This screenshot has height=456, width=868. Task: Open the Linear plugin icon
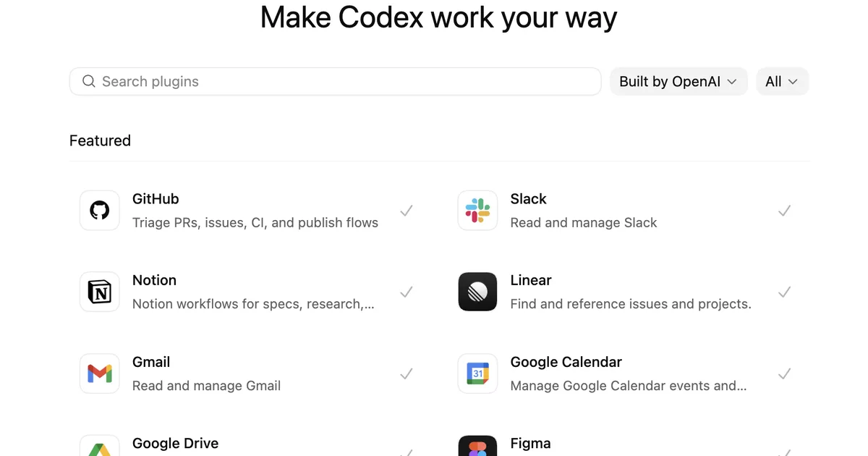coord(477,292)
